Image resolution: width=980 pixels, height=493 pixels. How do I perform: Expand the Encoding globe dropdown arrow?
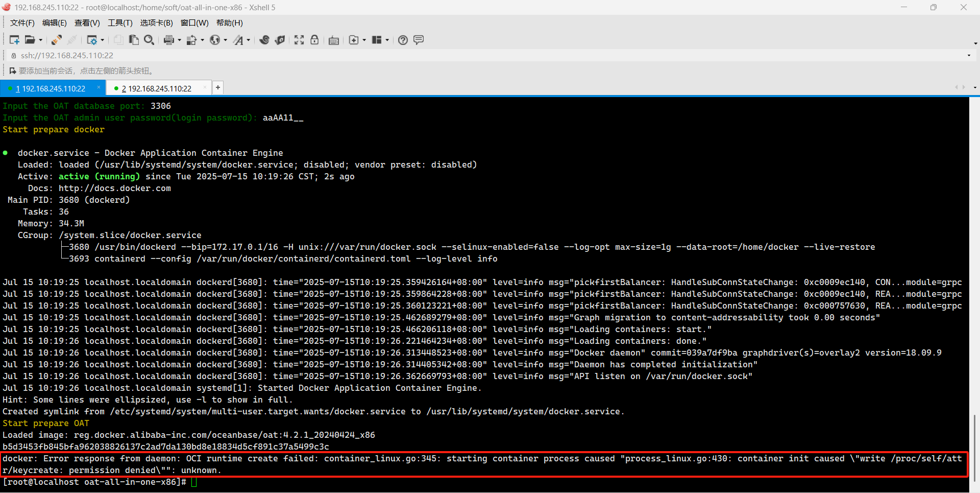pos(225,40)
